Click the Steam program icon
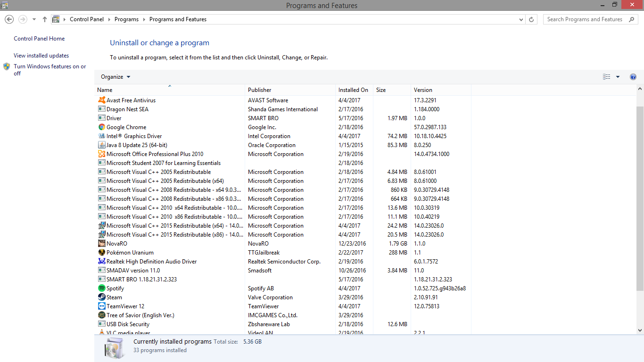Viewport: 644px width, 362px height. [x=101, y=297]
